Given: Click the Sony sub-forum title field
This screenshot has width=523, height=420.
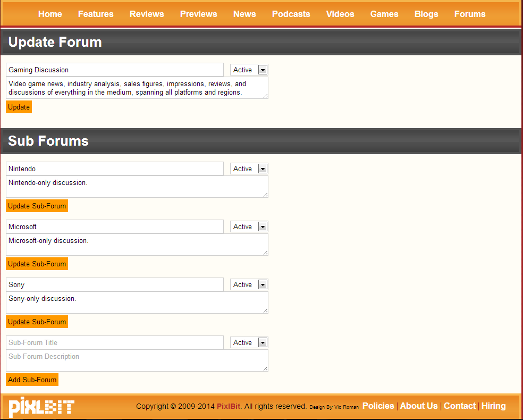Looking at the screenshot, I should (x=115, y=284).
